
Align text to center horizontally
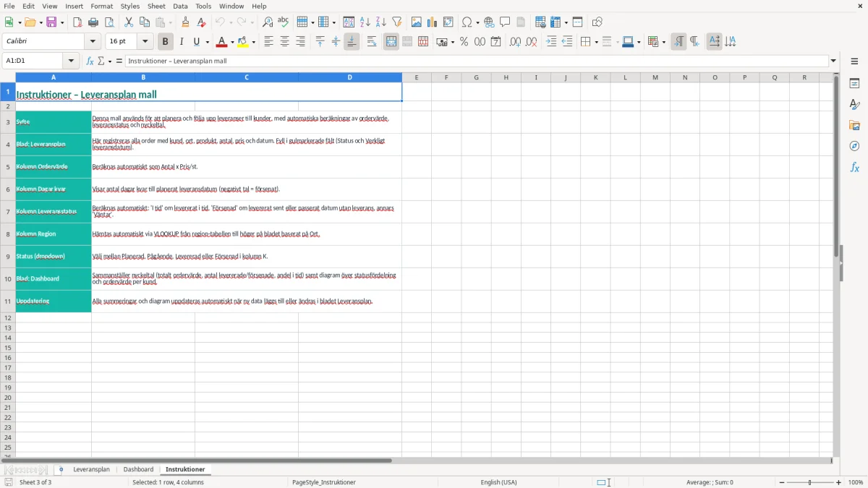click(284, 42)
